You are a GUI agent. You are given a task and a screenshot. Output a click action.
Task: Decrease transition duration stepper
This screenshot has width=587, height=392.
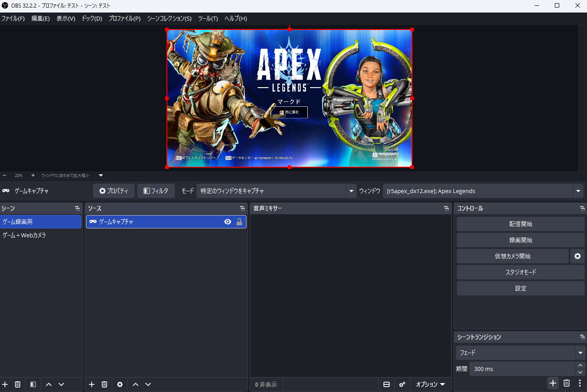(x=580, y=372)
